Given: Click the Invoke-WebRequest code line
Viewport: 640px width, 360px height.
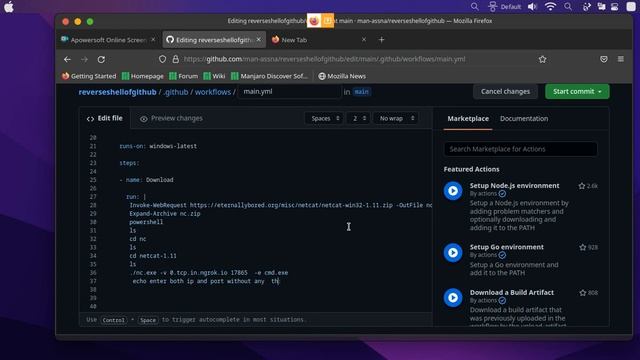Looking at the screenshot, I should (280, 205).
